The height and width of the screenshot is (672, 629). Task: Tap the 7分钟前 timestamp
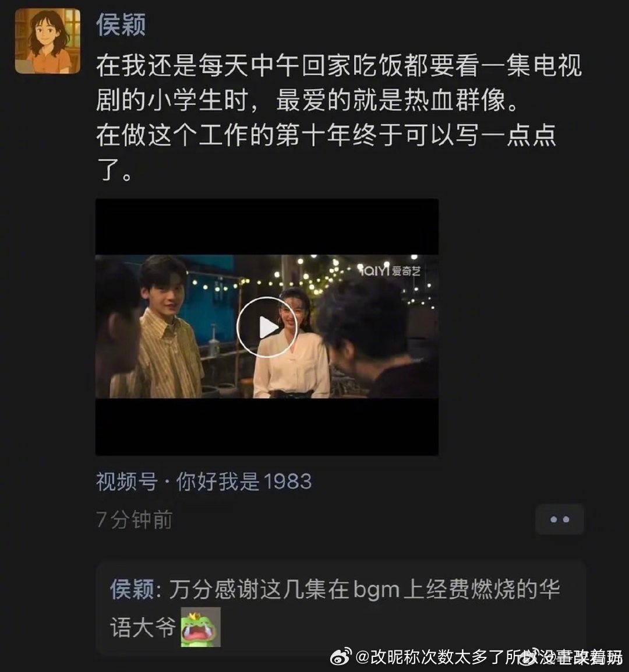[134, 520]
